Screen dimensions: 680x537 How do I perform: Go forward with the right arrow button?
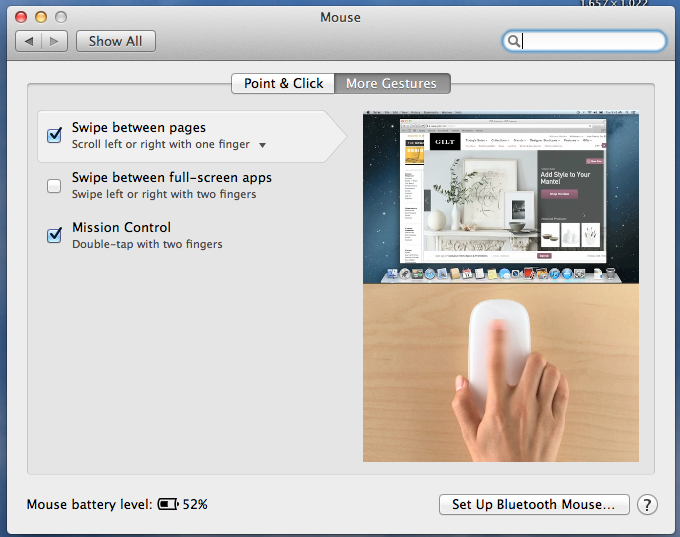click(55, 41)
